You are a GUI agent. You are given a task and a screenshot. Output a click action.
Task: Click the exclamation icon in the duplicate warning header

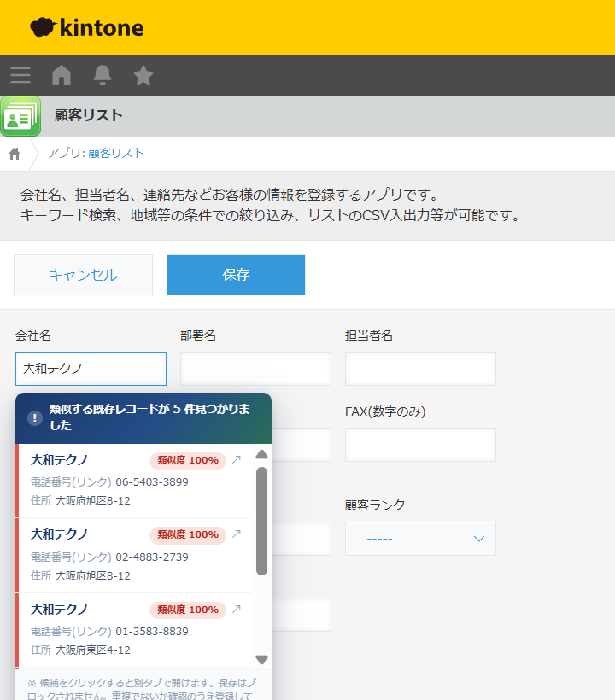coord(35,418)
